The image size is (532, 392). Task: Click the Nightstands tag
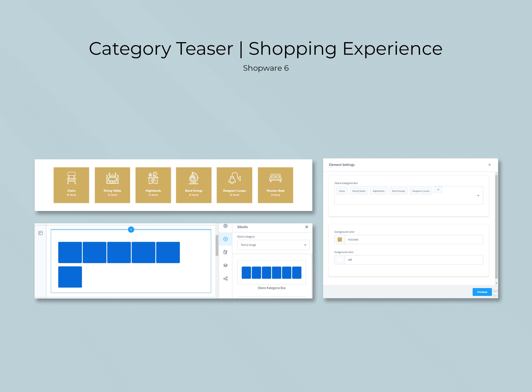[x=378, y=191]
